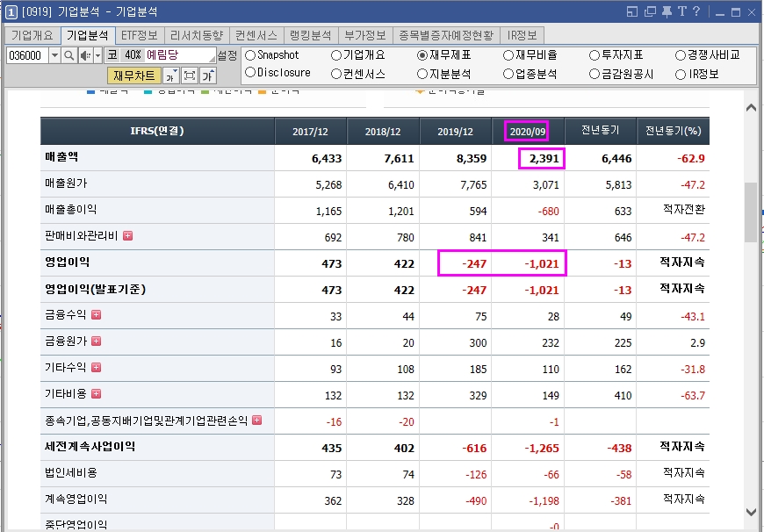
Task: Click the stock code field showing 036000
Action: pos(27,55)
